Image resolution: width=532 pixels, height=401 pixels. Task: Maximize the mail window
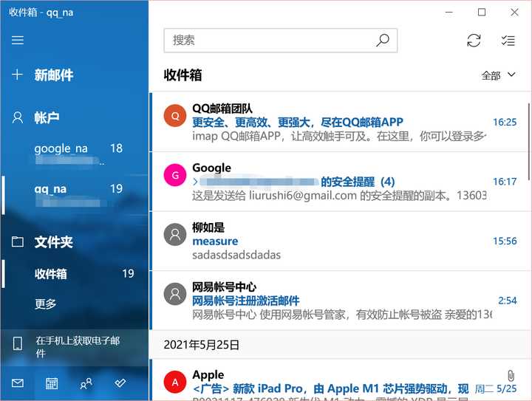point(482,13)
